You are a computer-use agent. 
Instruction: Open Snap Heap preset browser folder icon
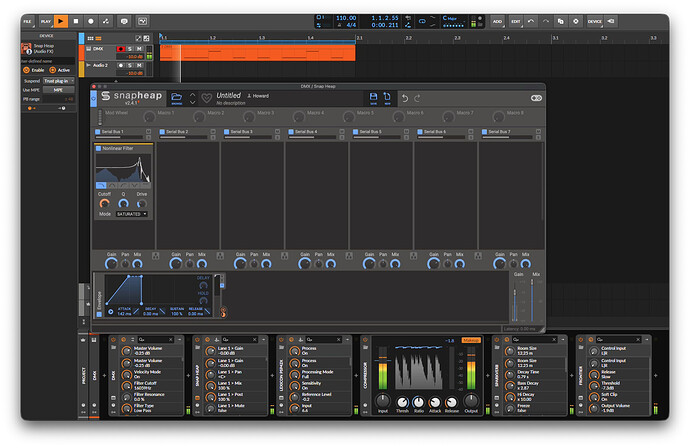pyautogui.click(x=176, y=98)
